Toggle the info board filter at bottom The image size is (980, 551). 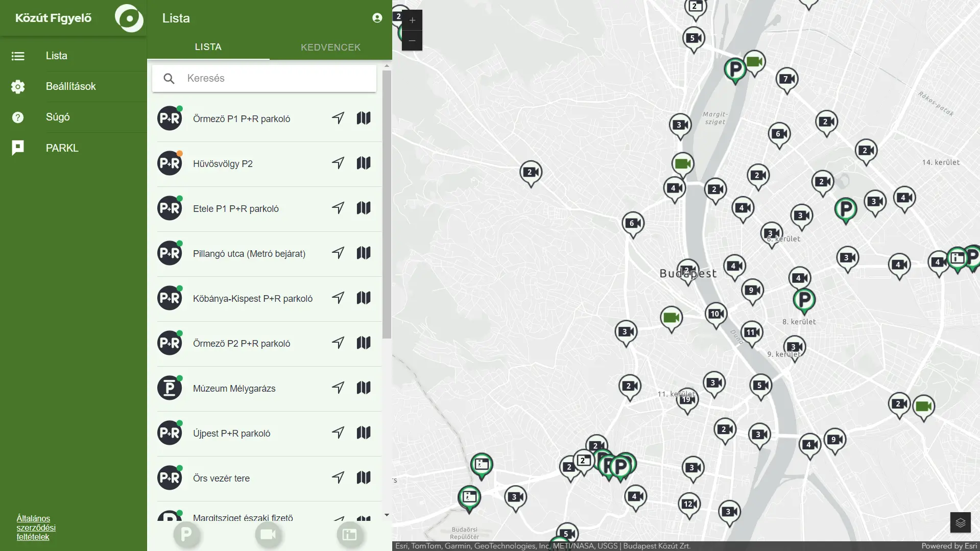[350, 535]
